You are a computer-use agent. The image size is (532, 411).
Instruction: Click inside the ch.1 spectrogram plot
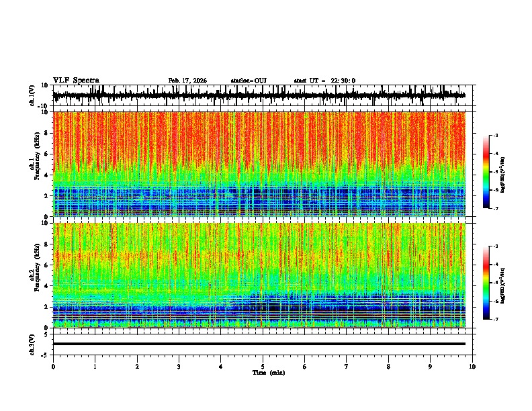click(259, 164)
